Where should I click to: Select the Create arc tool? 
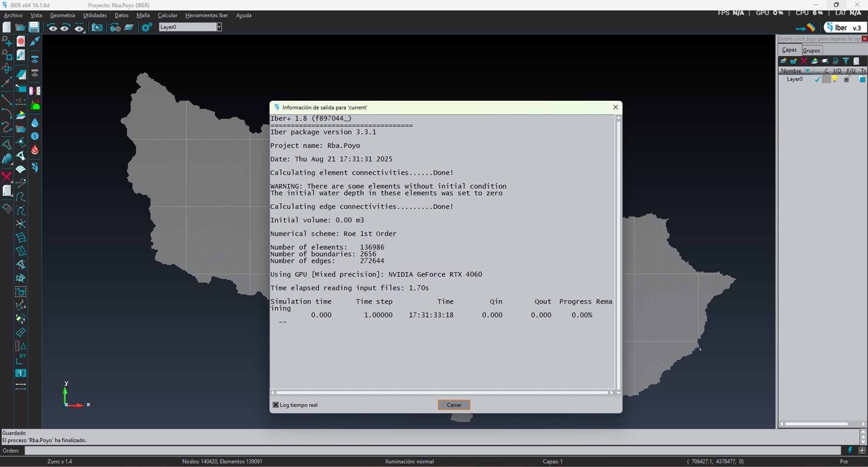coord(7,113)
